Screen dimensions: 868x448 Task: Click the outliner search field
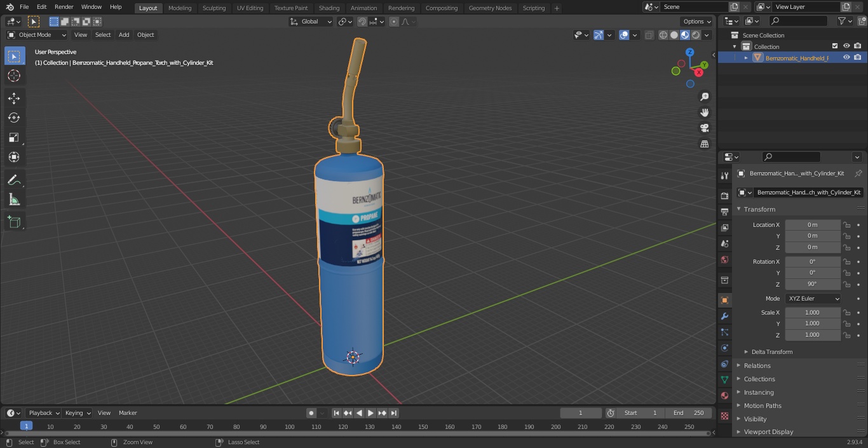[x=798, y=21]
